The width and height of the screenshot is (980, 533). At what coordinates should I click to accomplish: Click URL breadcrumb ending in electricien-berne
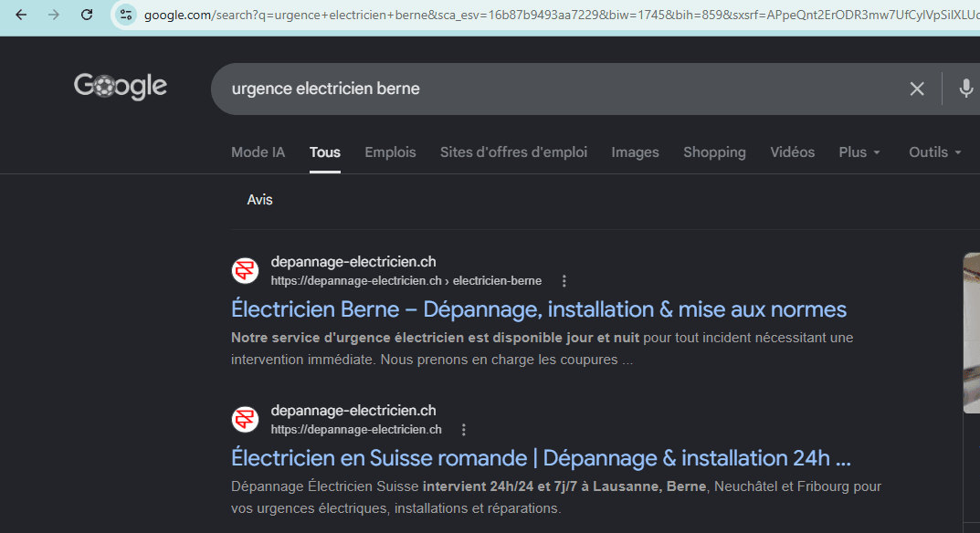click(406, 281)
